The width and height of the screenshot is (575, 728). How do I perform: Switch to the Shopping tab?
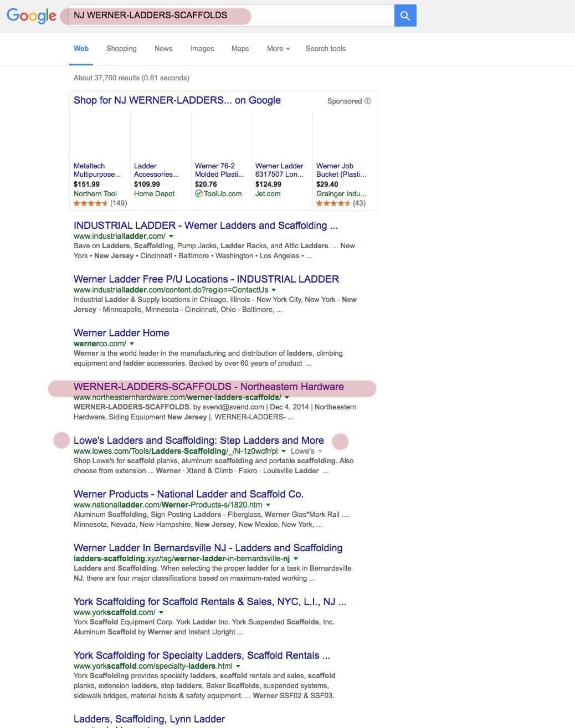(x=121, y=49)
